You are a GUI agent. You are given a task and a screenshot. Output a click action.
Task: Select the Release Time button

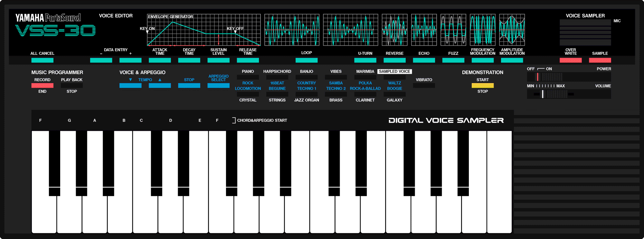(x=248, y=60)
